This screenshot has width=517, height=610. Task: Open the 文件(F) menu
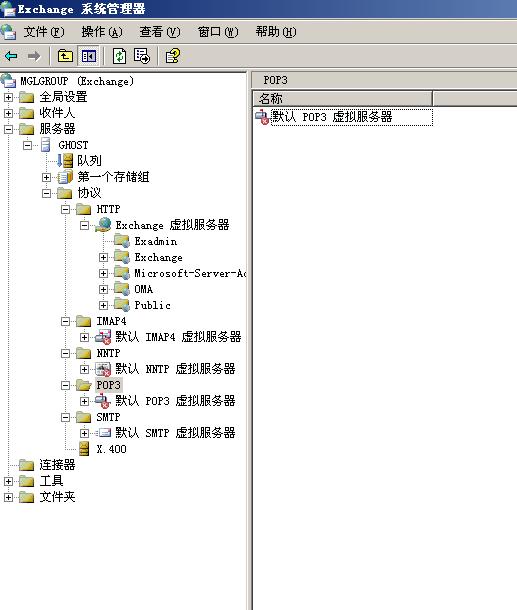click(x=44, y=32)
